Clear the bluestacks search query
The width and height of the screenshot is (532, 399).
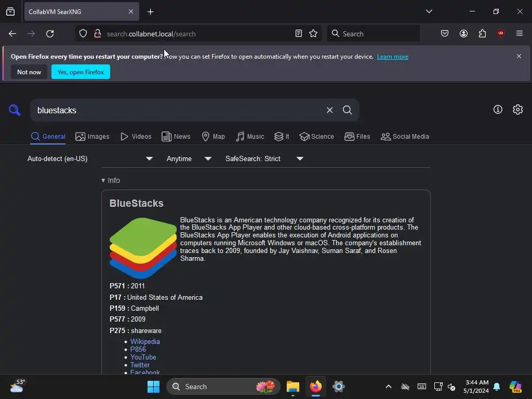(x=329, y=110)
